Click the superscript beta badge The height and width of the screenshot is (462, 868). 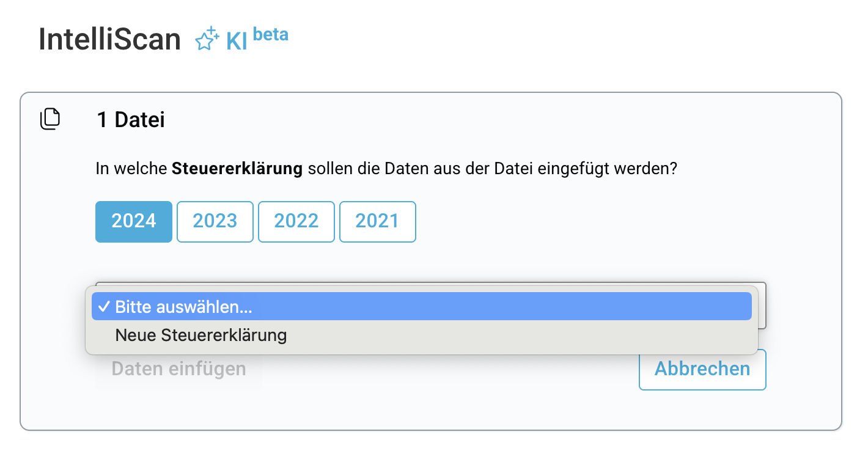(x=270, y=34)
